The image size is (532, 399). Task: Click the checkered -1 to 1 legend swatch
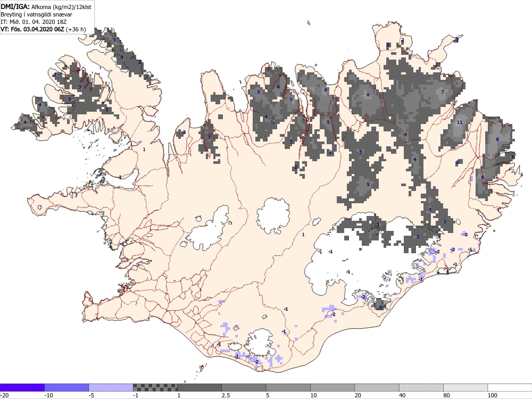pos(155,387)
